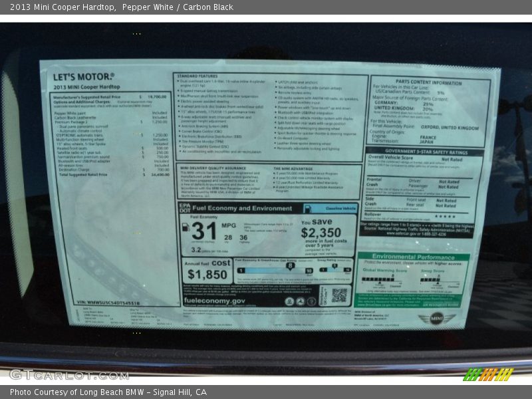The height and width of the screenshot is (399, 532).
Task: Click the 8 marker on the greenhouse gas rating
Action: [290, 265]
